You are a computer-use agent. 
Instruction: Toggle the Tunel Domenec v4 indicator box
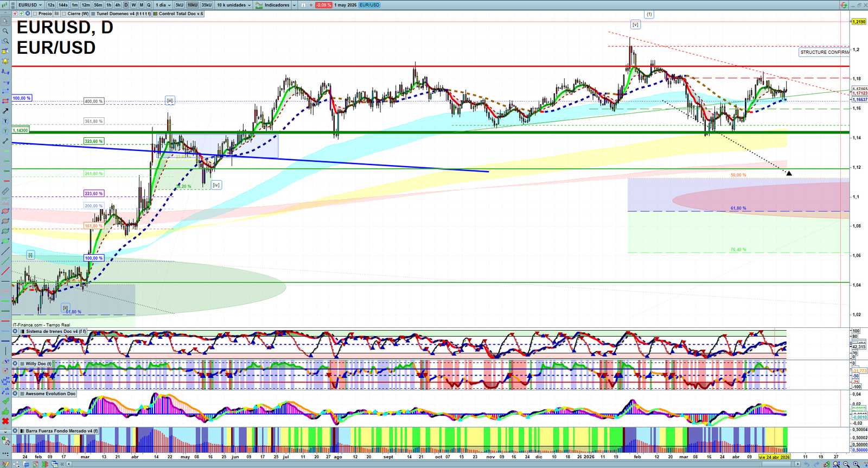(x=93, y=14)
